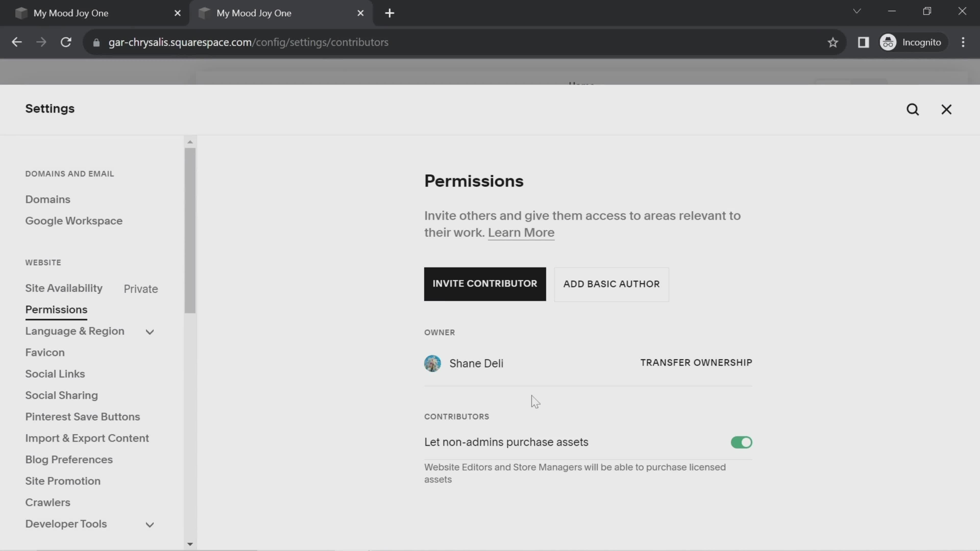The image size is (980, 551).
Task: Open Import & Export Content
Action: pos(87,438)
